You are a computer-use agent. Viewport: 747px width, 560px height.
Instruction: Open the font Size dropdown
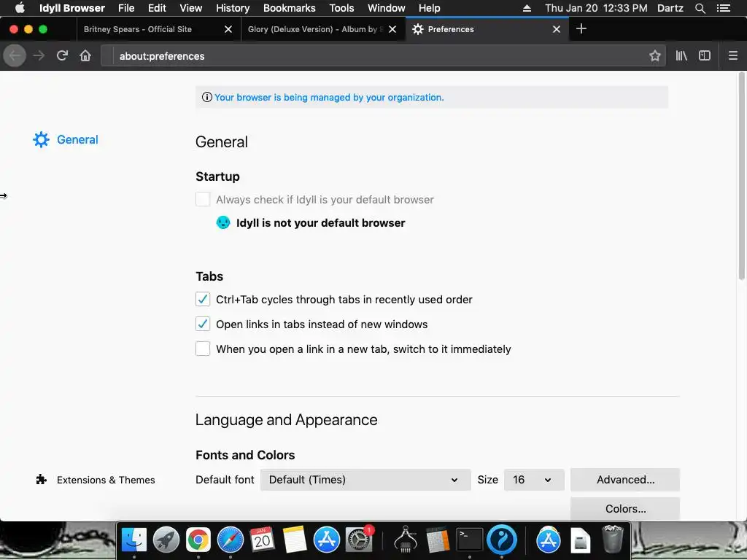click(534, 480)
